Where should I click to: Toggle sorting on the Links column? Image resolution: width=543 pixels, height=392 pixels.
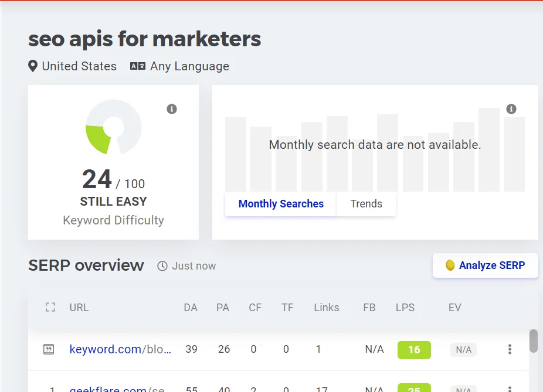coord(327,307)
